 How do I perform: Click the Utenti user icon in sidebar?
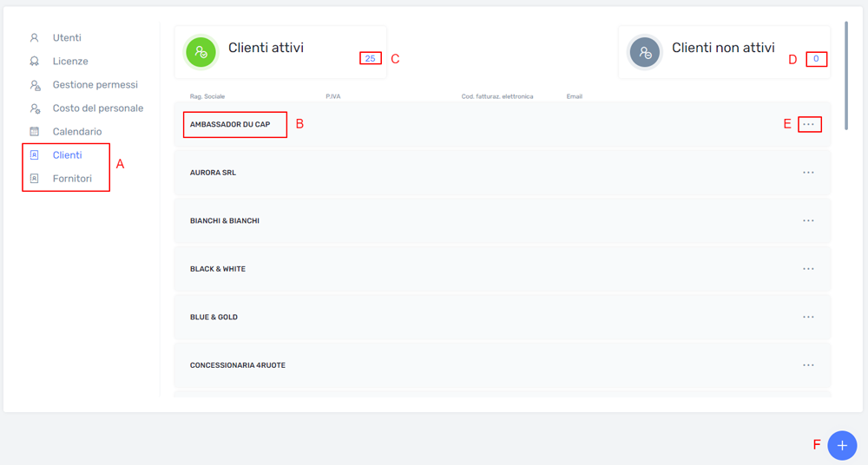point(35,37)
